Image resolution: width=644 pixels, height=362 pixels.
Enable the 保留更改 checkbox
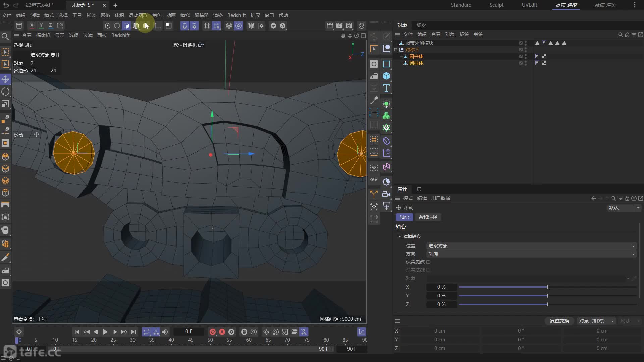(x=428, y=262)
